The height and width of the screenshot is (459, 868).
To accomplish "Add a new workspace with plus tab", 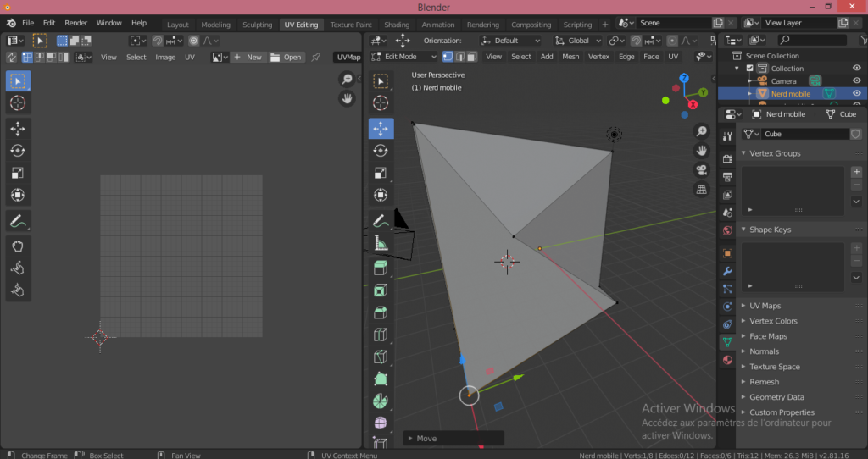I will click(x=605, y=25).
